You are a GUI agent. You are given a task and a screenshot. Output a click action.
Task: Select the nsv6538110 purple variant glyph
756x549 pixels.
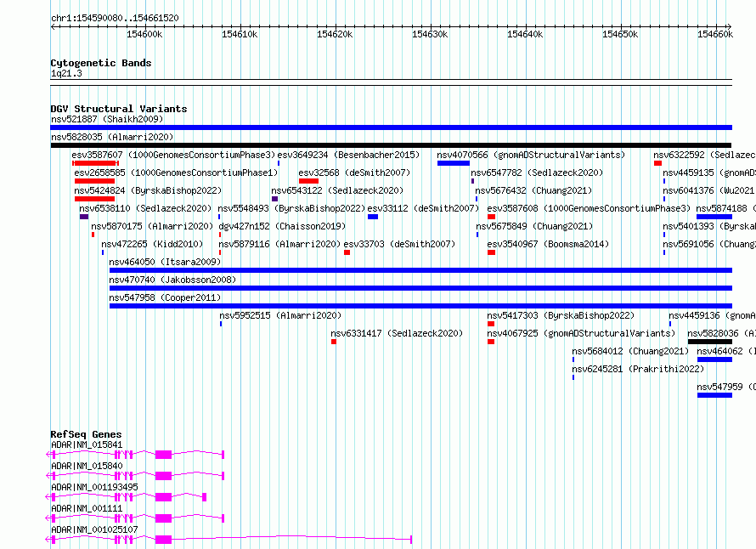84,217
